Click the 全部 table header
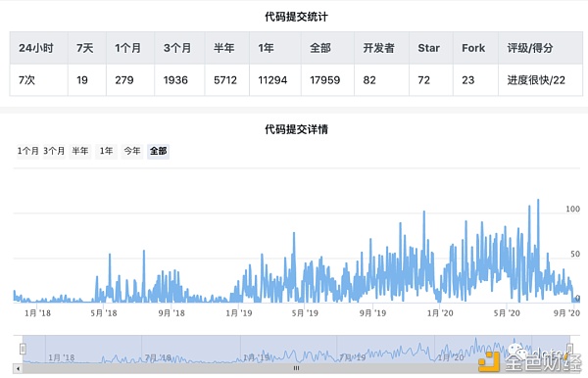Viewport: 588px width, 378px height. pyautogui.click(x=327, y=48)
